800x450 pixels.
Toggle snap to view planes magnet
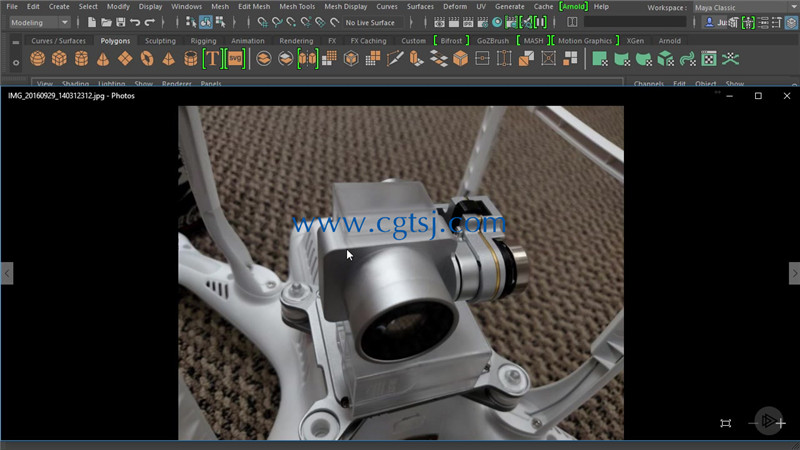tap(320, 22)
